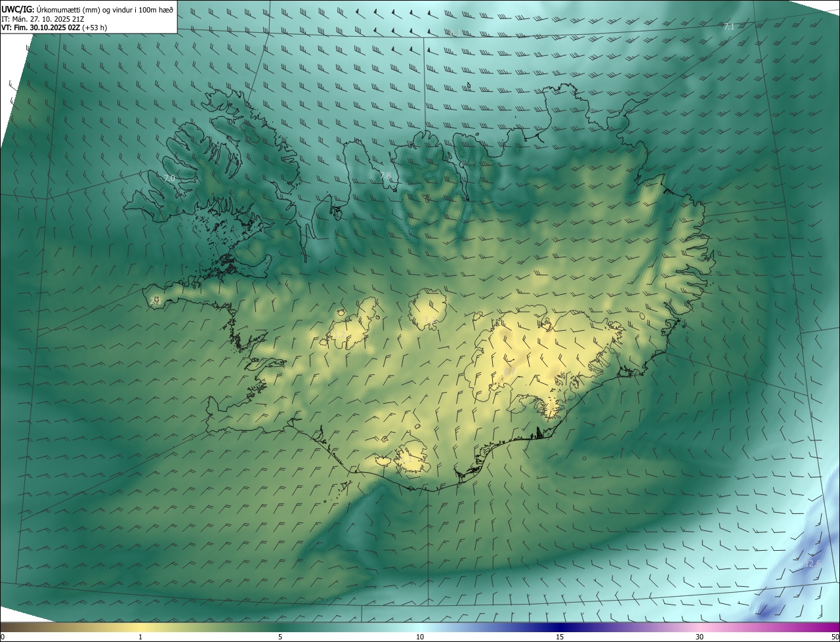Click the "7.0" value over the Westfjords
840x642 pixels.
[169, 179]
